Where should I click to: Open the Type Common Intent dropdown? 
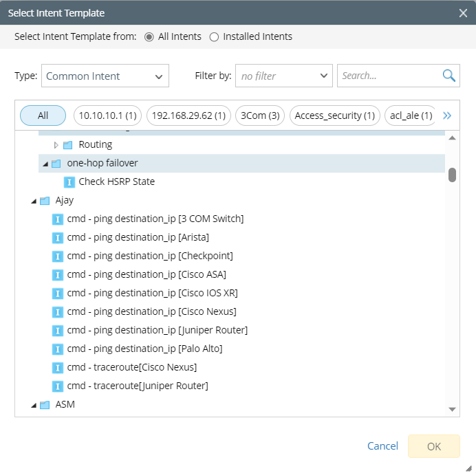105,76
